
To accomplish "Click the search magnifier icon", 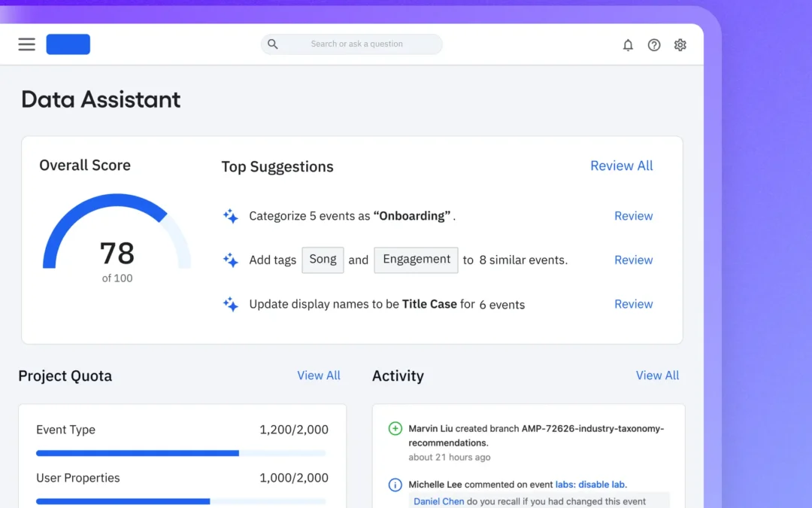I will pyautogui.click(x=272, y=44).
